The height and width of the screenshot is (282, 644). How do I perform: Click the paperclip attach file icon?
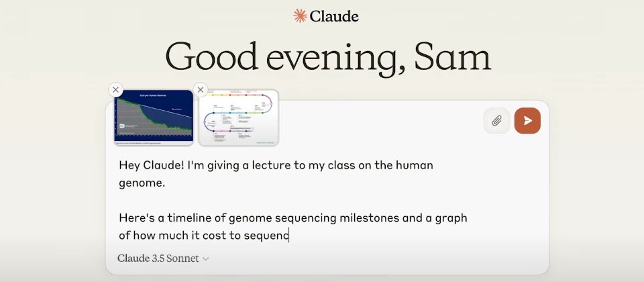[x=496, y=121]
